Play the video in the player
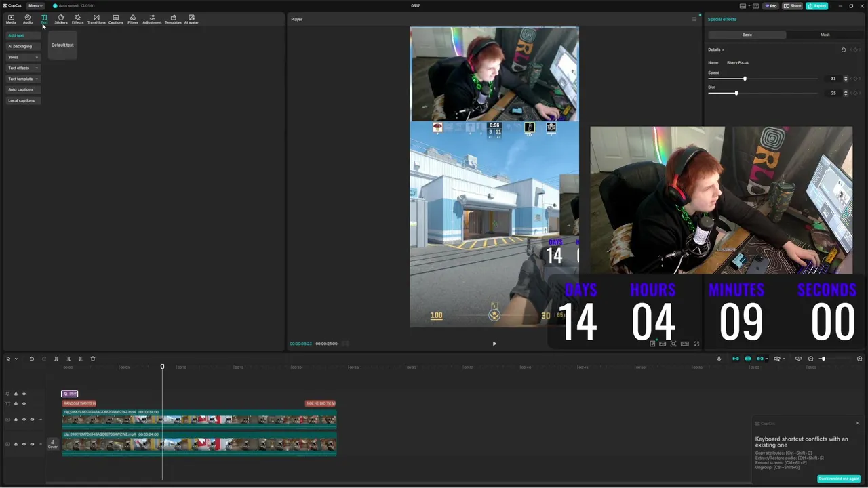Image resolution: width=868 pixels, height=488 pixels. [x=494, y=344]
